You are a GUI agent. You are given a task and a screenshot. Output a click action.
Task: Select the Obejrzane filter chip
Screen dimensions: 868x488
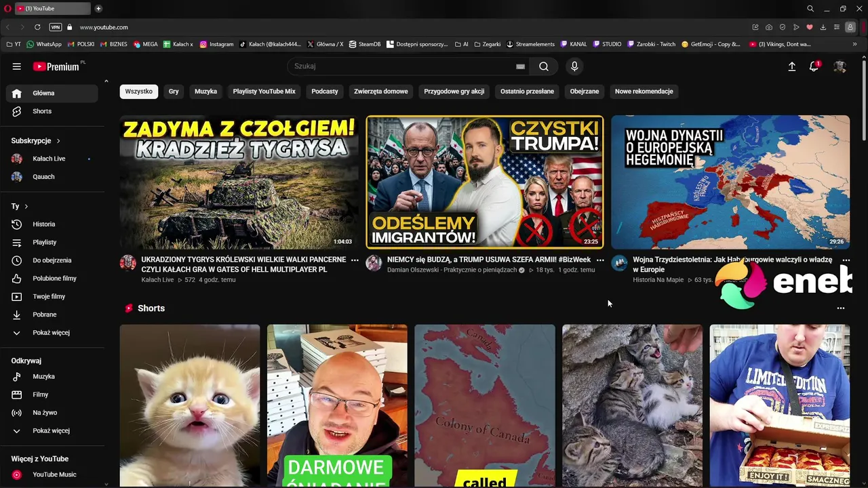pos(585,91)
